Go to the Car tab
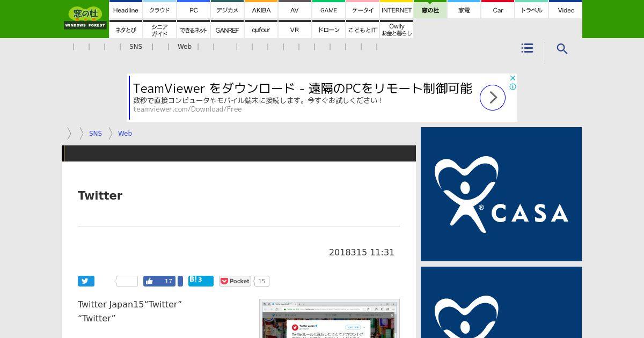 pos(497,10)
